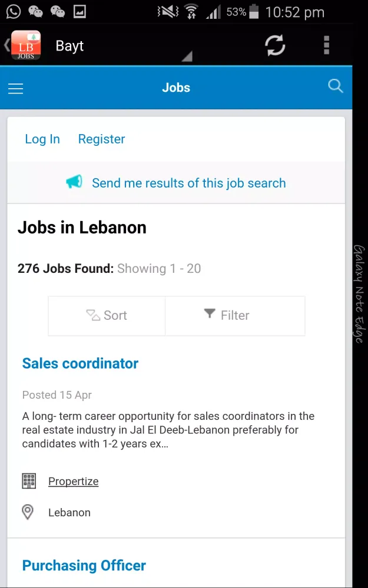Open the Sort options
The width and height of the screenshot is (368, 588).
107,316
